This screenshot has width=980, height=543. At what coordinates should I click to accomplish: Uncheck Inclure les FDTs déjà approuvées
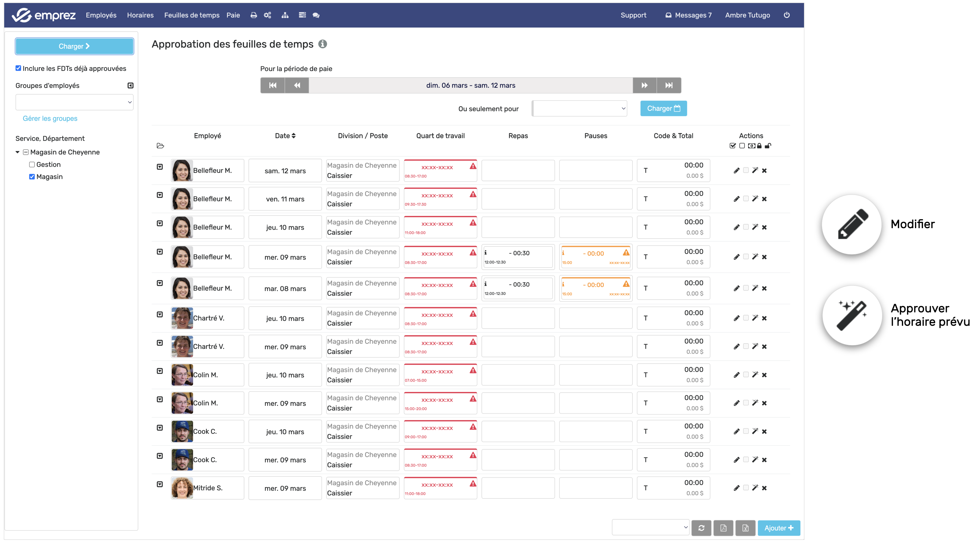[18, 68]
